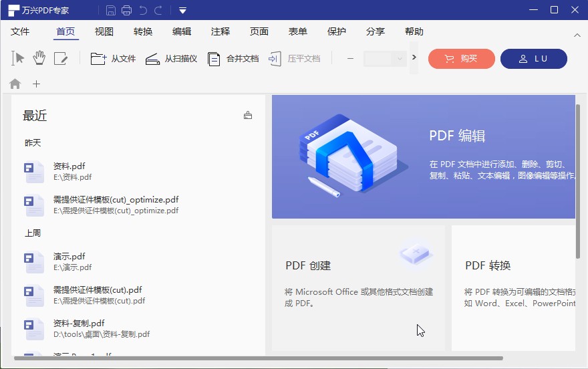
Task: Open the 转换 tab
Action: (143, 31)
